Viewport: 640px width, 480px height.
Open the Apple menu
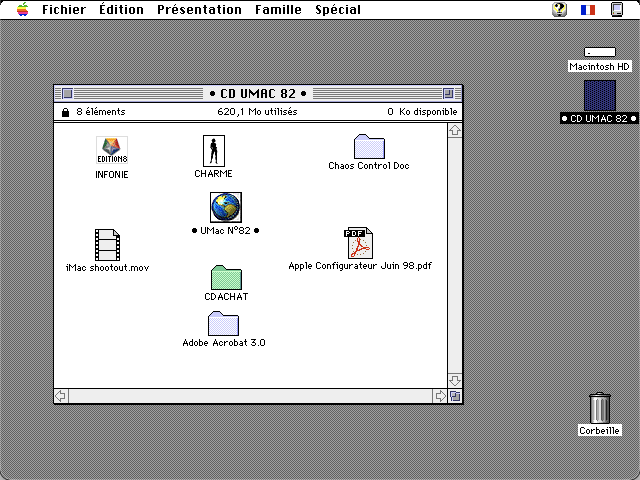click(x=22, y=9)
